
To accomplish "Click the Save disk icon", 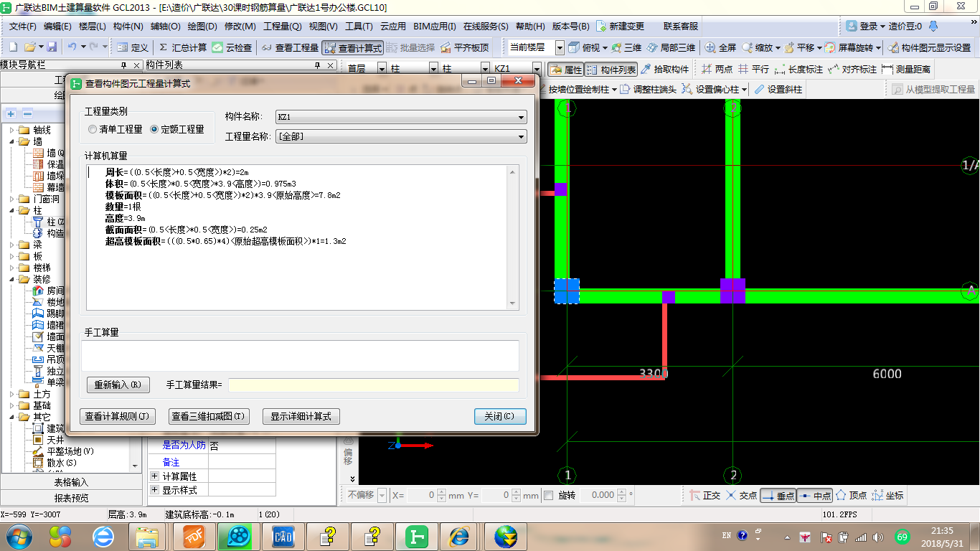I will click(52, 47).
